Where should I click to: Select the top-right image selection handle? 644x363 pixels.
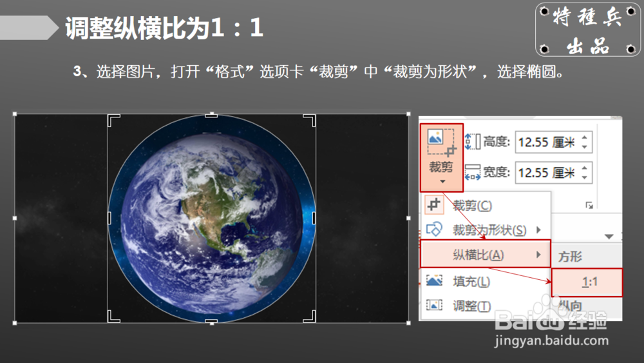pyautogui.click(x=408, y=114)
